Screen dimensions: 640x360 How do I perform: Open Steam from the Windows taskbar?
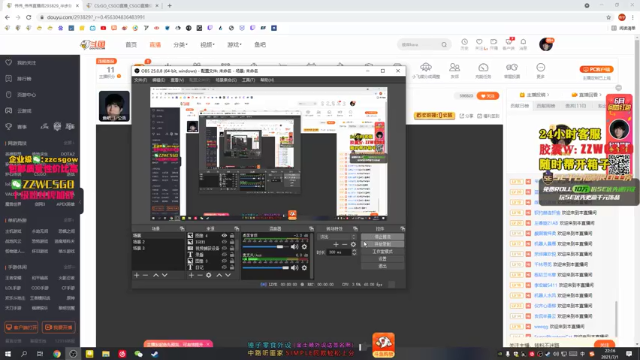click(x=155, y=354)
